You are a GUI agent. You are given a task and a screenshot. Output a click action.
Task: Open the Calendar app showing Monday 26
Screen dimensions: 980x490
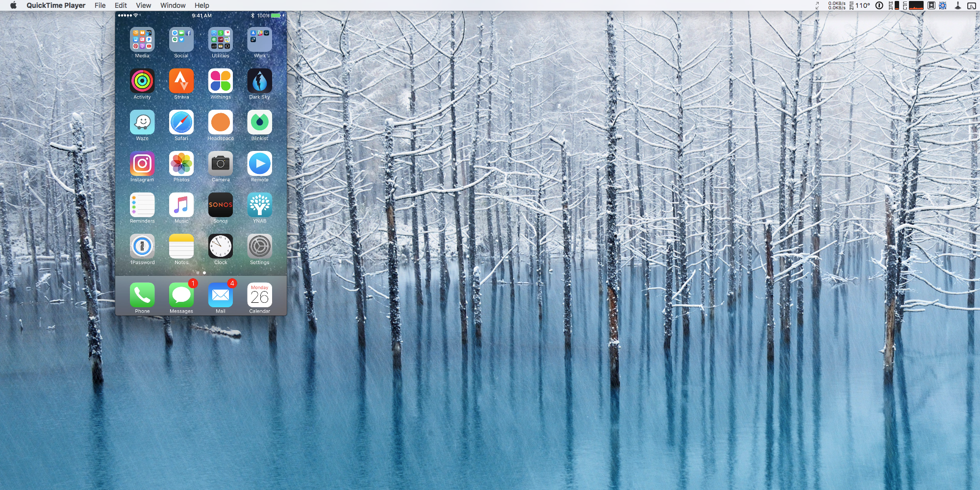[259, 295]
